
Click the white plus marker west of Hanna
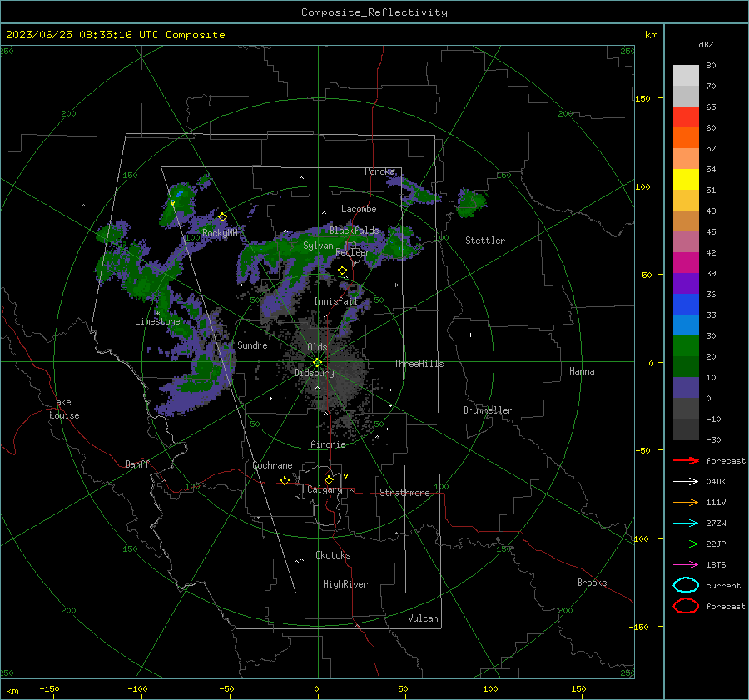470,335
